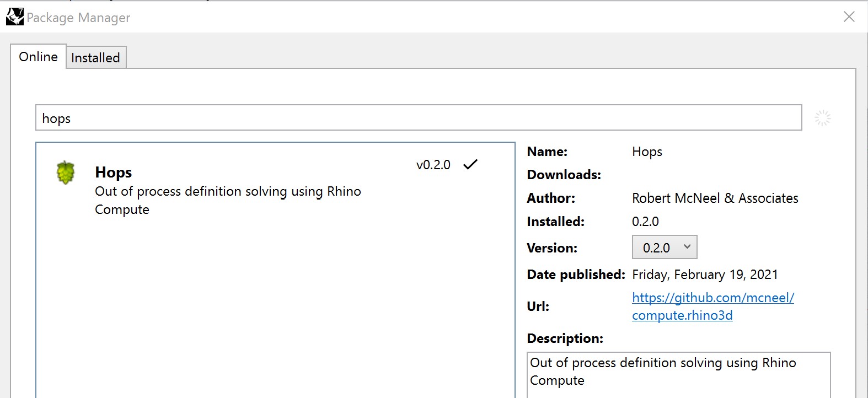Click the v0.2.0 label in results list

click(433, 165)
